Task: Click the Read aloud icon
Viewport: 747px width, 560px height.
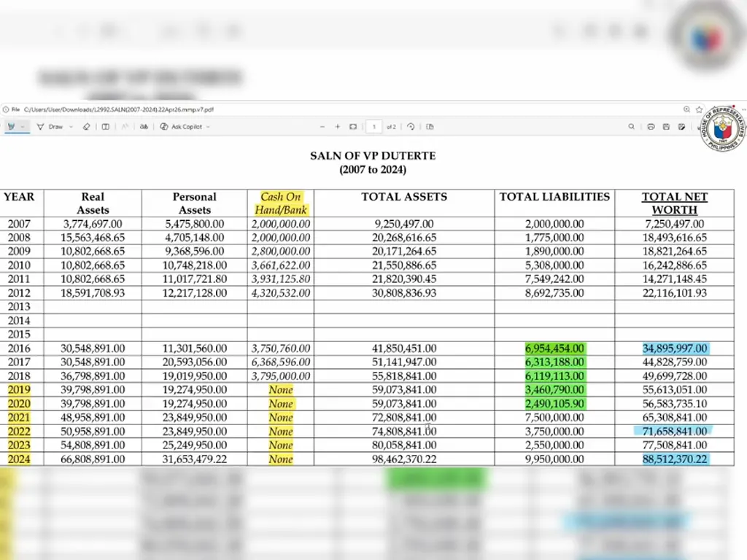Action: tap(125, 127)
